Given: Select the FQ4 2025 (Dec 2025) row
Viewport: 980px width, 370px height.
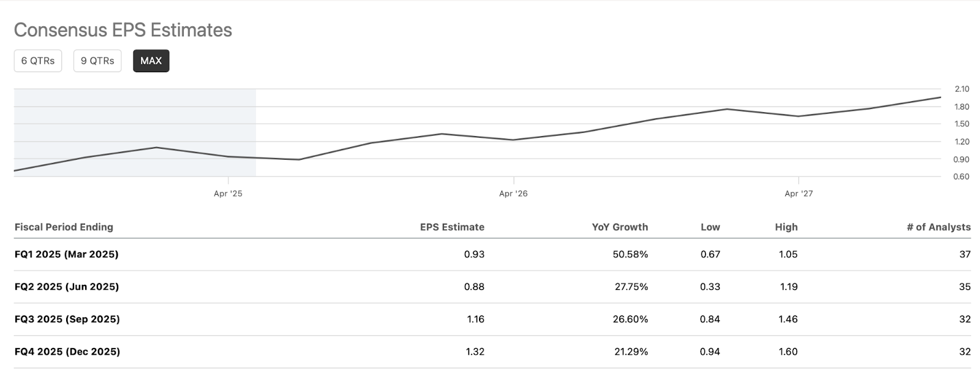Looking at the screenshot, I should coord(67,352).
